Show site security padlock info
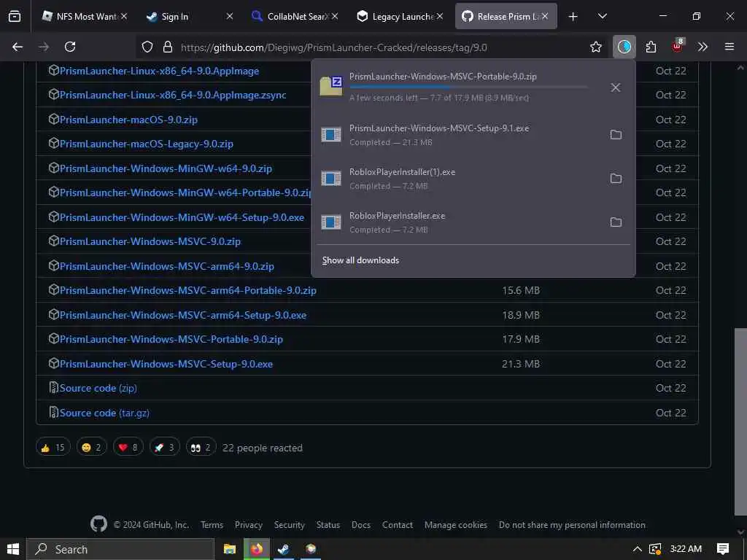 (167, 47)
